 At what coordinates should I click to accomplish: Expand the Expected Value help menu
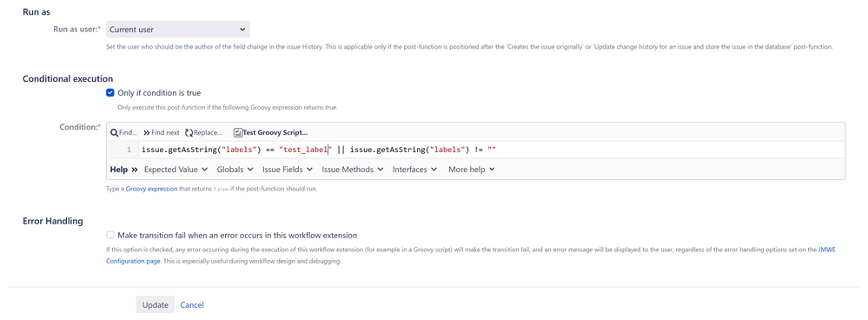pos(176,170)
